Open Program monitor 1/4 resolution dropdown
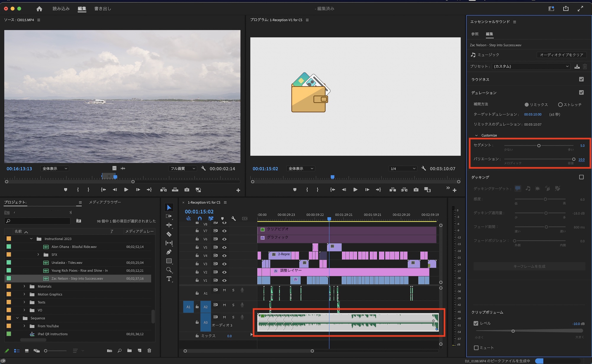Image resolution: width=592 pixels, height=364 pixels. tap(403, 169)
